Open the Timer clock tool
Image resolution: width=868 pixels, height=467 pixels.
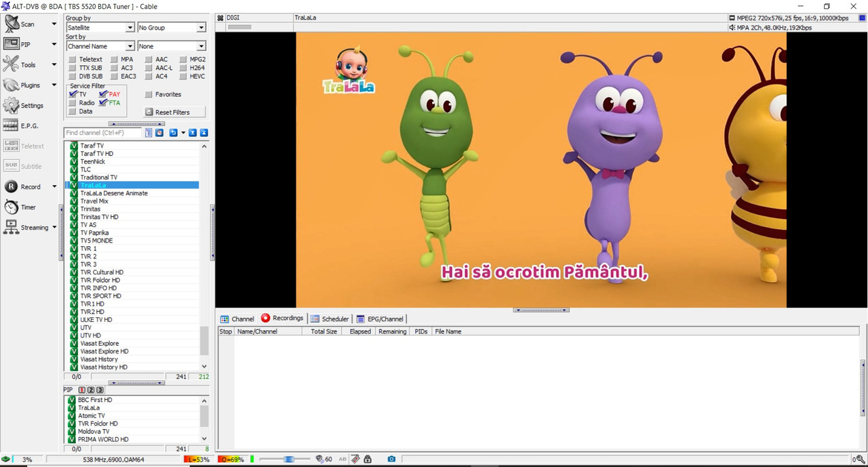coord(11,207)
